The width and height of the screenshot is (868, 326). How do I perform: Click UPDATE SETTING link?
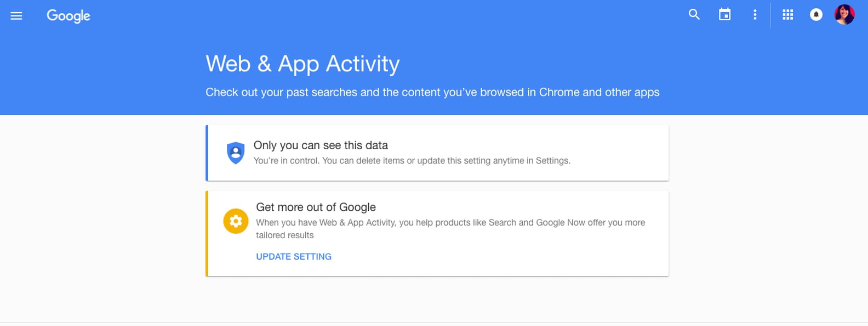293,256
